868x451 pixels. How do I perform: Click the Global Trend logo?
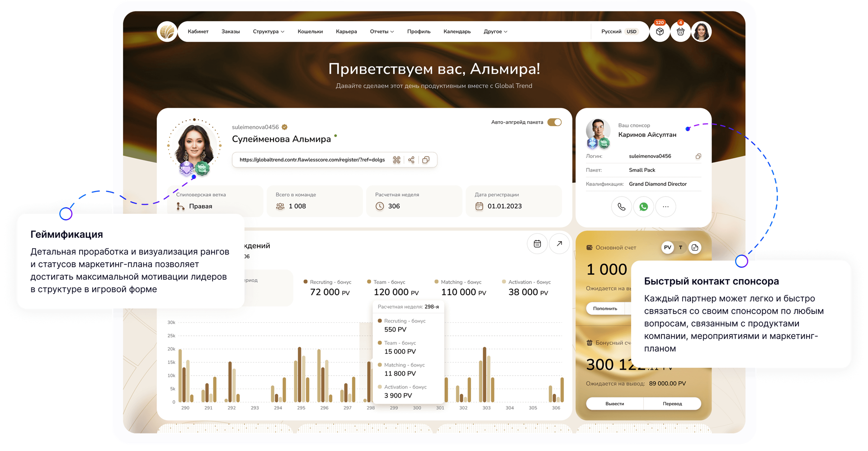pyautogui.click(x=167, y=32)
